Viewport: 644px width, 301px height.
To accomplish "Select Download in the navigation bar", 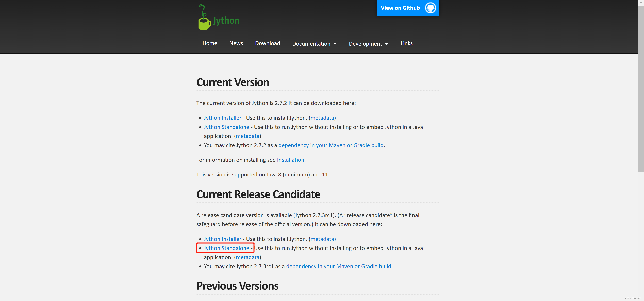I will [x=268, y=43].
